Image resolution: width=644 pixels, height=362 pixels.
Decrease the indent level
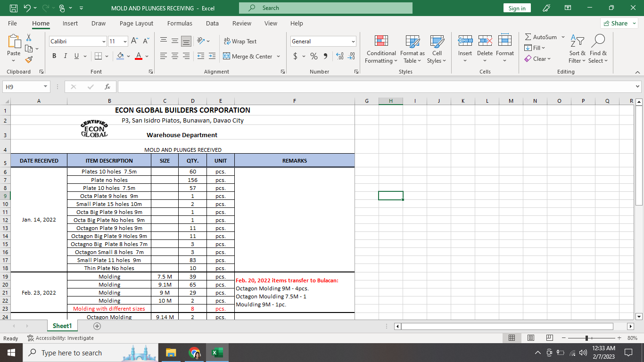[x=201, y=56]
